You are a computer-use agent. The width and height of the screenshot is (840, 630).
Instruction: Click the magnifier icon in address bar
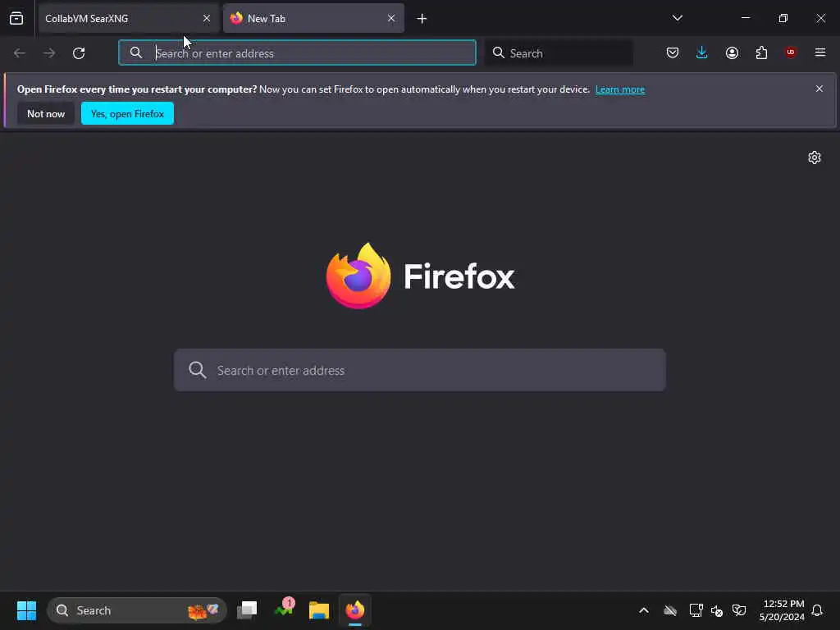pyautogui.click(x=136, y=52)
